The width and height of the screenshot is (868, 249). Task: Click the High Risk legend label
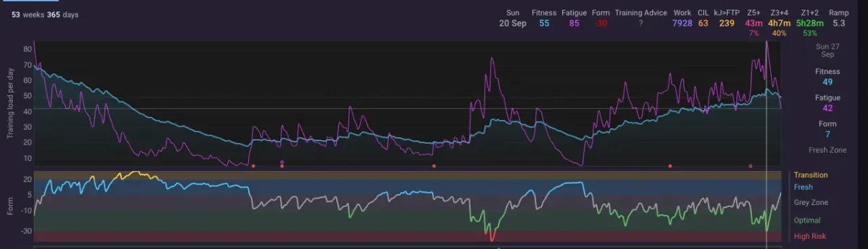point(810,236)
